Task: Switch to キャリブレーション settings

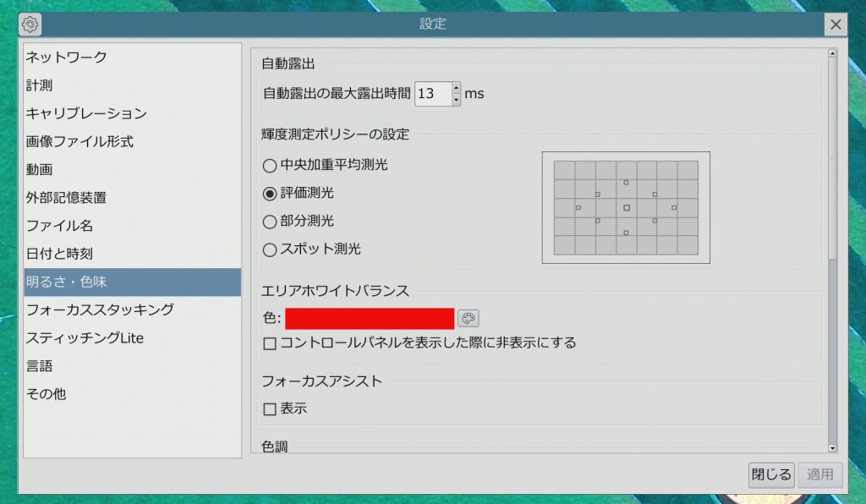Action: [x=86, y=113]
